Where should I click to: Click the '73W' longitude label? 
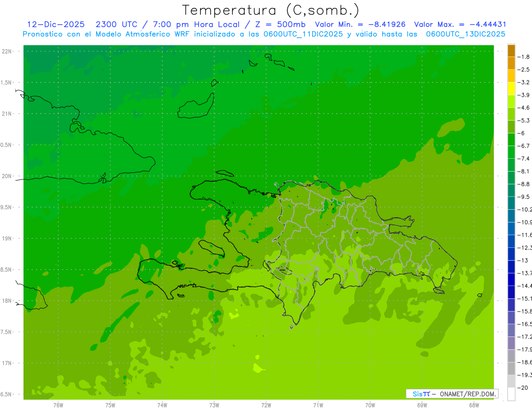(x=214, y=404)
